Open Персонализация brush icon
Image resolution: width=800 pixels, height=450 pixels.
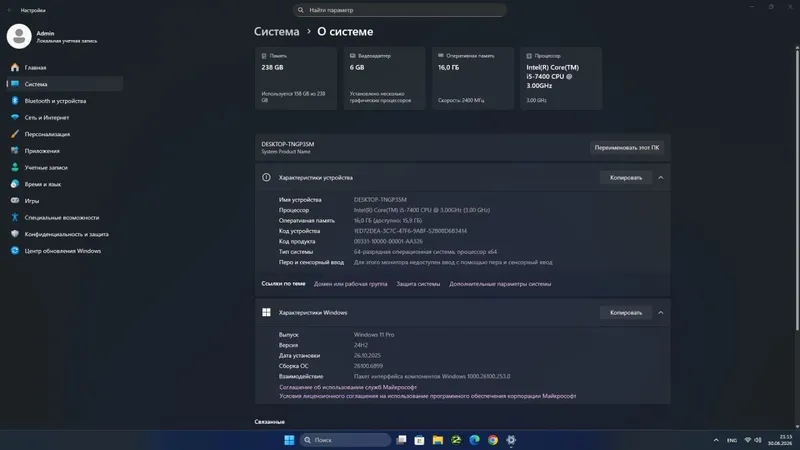coord(15,134)
